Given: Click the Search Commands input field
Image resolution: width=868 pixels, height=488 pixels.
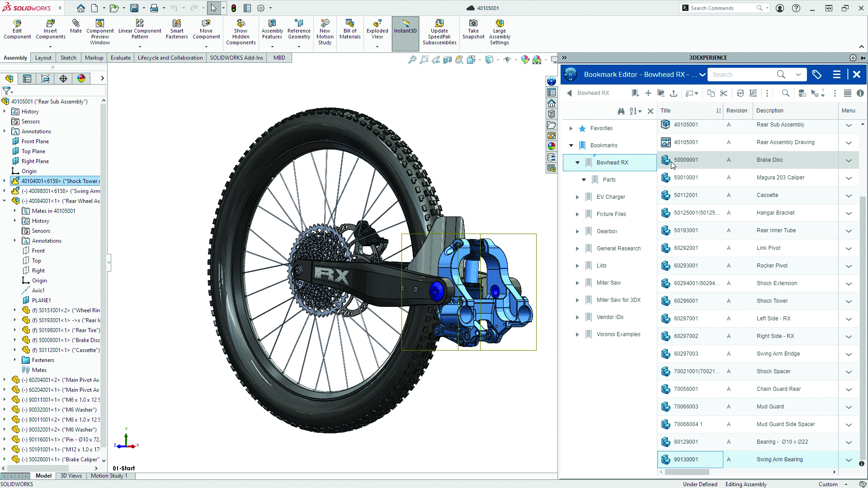Looking at the screenshot, I should pos(722,8).
